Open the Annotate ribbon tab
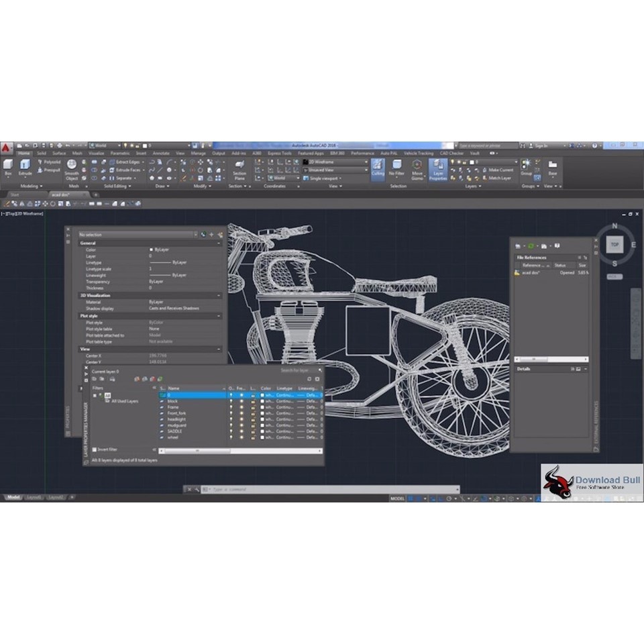This screenshot has height=644, width=644. [161, 153]
